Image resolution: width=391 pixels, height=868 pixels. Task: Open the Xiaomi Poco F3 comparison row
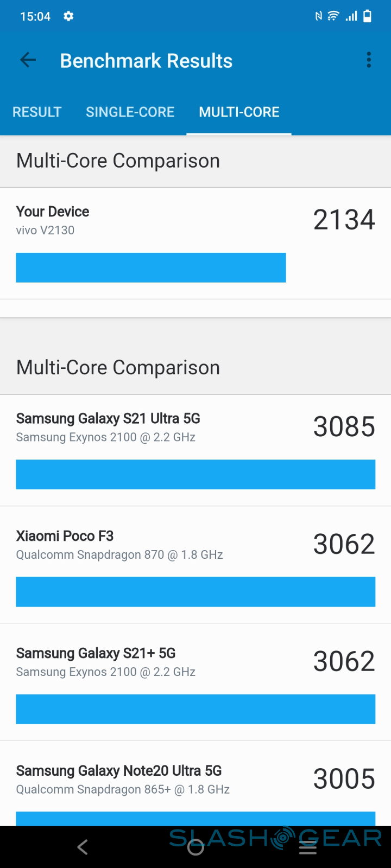[195, 567]
